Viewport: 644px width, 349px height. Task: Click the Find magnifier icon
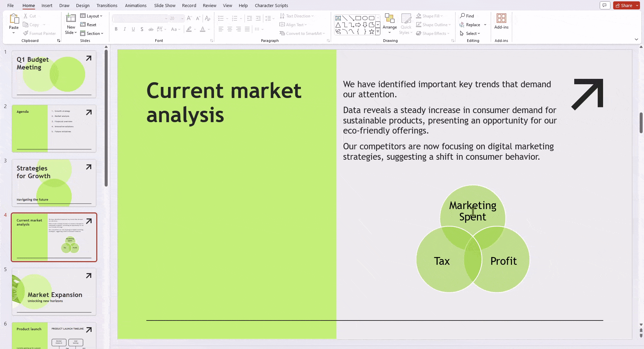pos(463,16)
